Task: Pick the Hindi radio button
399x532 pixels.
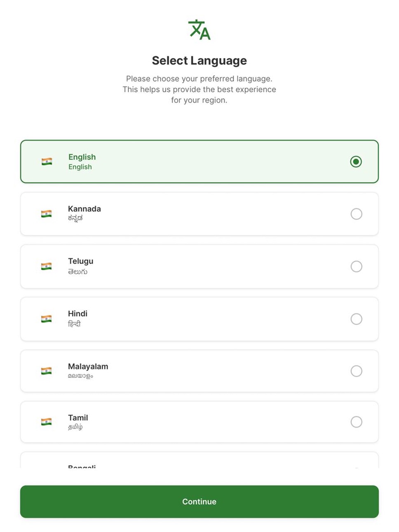Action: click(357, 319)
